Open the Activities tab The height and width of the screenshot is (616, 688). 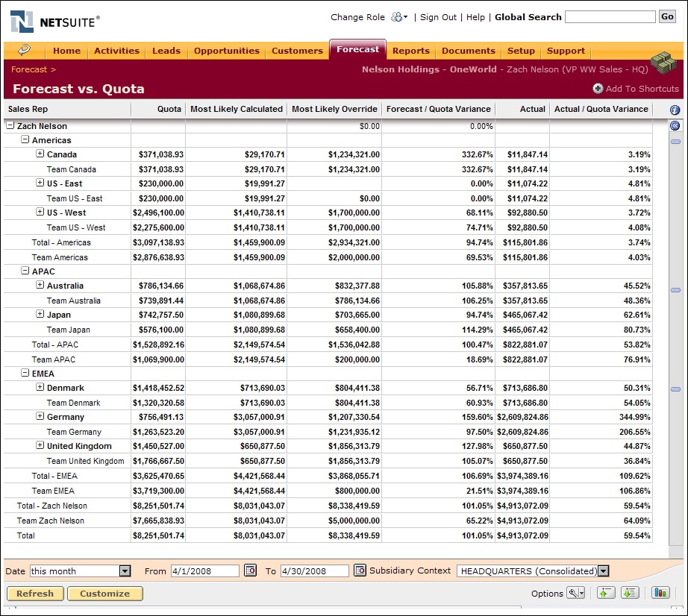point(116,51)
